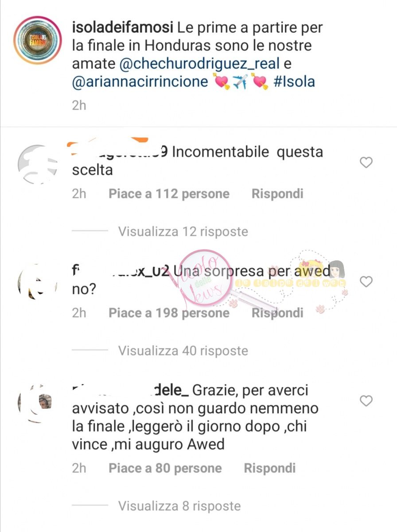Open the @ariannacirrincione mention link
This screenshot has width=397, height=532.
point(140,82)
